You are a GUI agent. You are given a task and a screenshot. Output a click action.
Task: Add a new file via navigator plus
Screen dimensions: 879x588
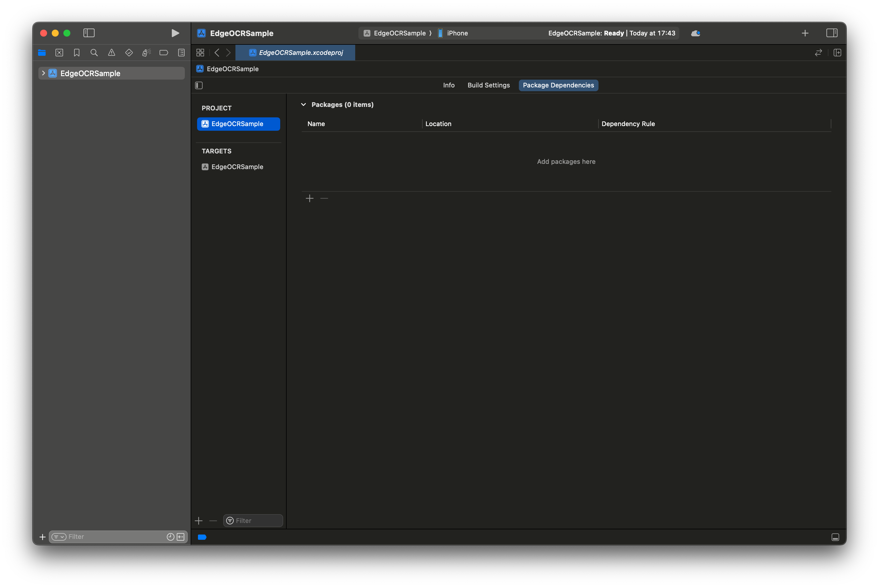43,537
